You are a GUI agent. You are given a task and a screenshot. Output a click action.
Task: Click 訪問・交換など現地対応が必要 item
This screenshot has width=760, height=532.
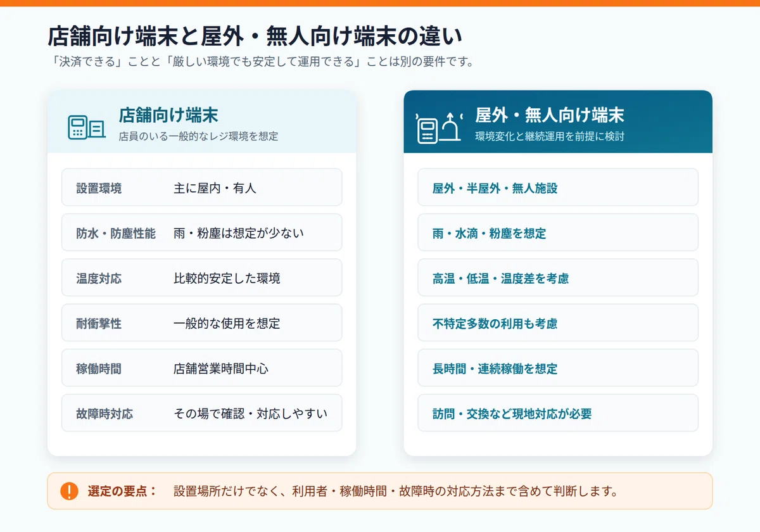(558, 413)
